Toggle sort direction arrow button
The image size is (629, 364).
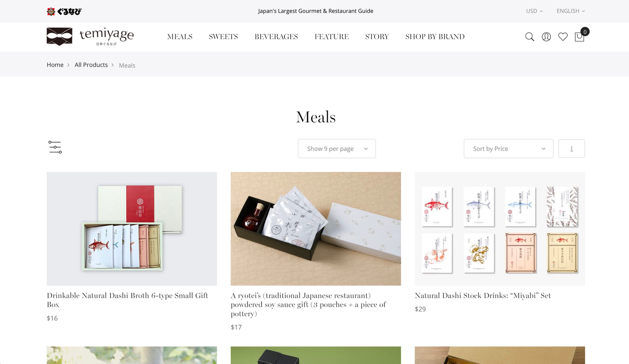(x=571, y=148)
